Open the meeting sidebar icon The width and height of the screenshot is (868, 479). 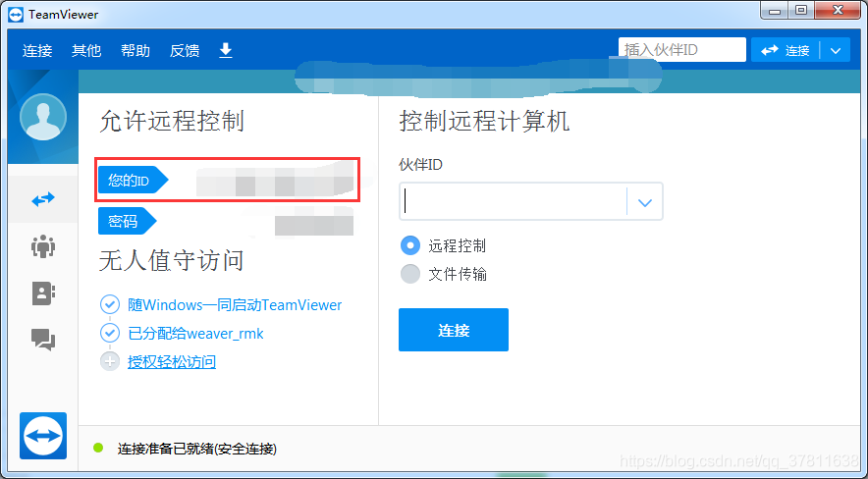click(43, 246)
